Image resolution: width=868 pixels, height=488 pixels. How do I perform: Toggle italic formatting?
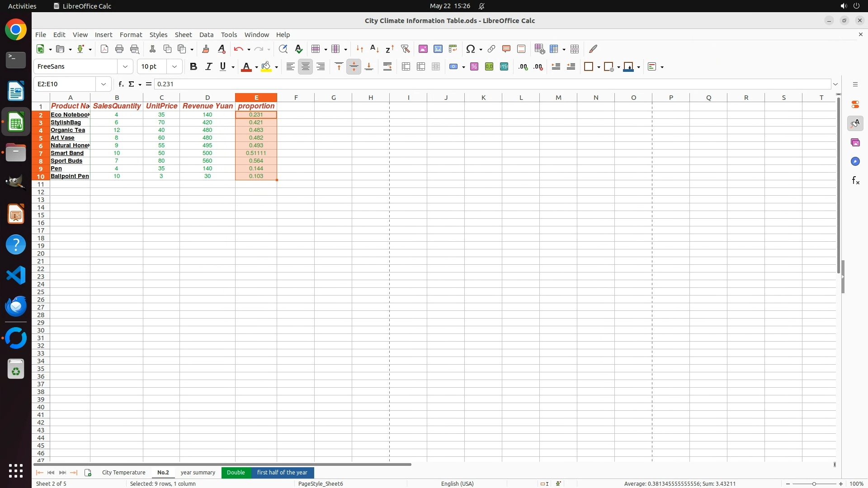[x=208, y=67]
